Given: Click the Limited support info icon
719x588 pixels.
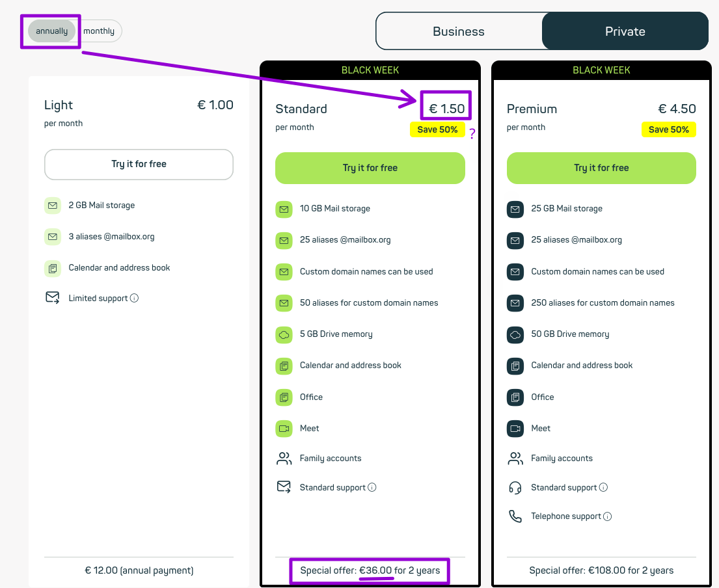Looking at the screenshot, I should tap(134, 299).
